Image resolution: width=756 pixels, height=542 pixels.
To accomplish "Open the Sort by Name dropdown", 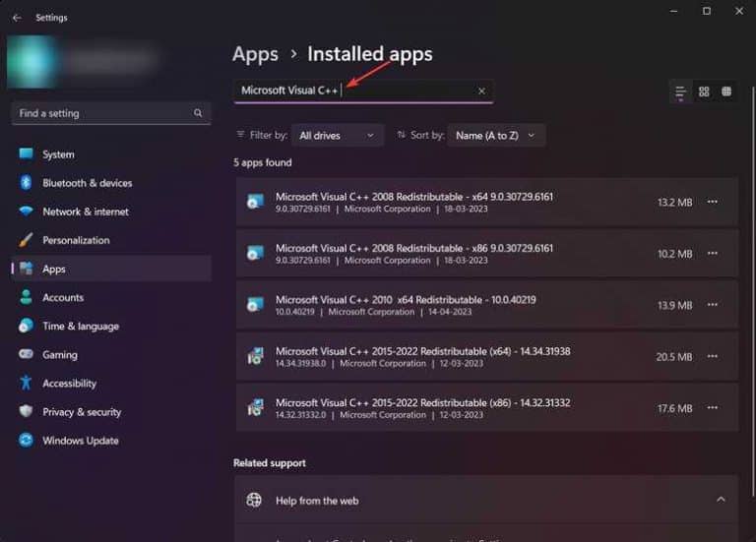I will point(496,135).
